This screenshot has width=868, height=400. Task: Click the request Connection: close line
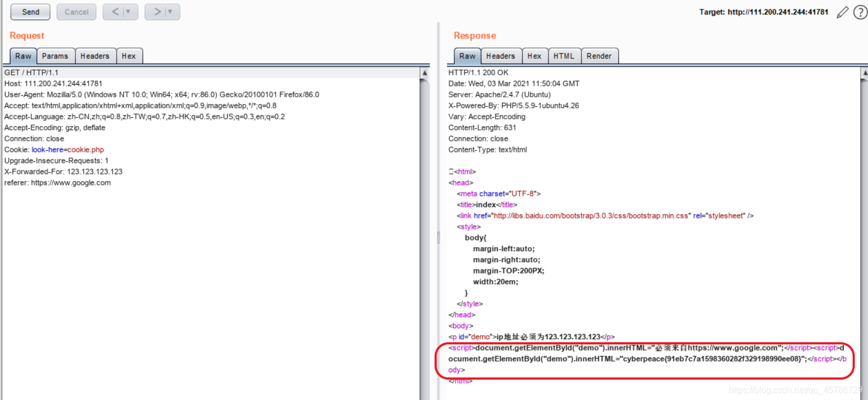[x=34, y=139]
